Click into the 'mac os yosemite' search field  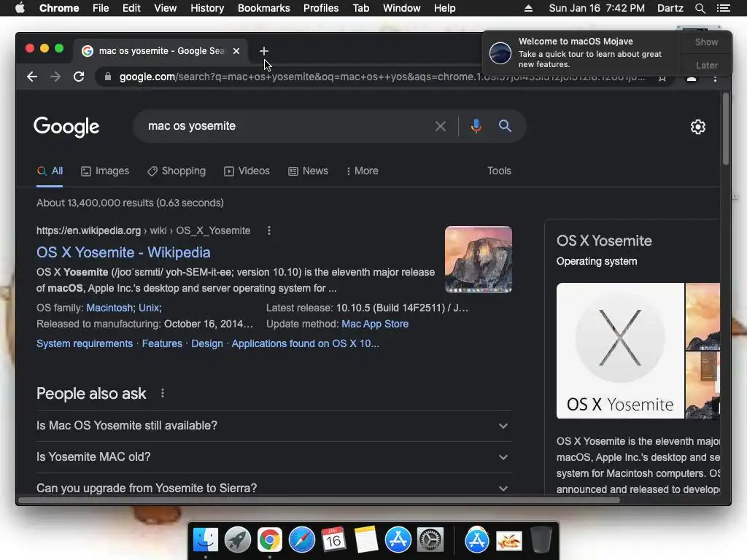pos(286,126)
